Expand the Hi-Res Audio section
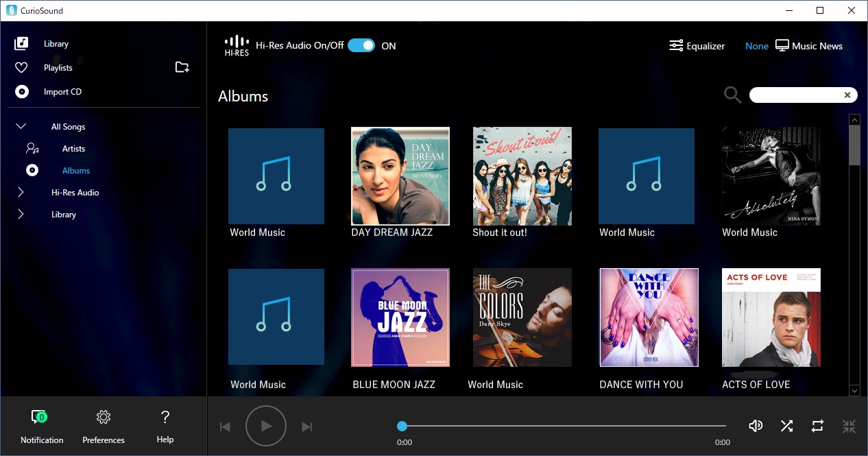This screenshot has height=456, width=868. [x=20, y=192]
